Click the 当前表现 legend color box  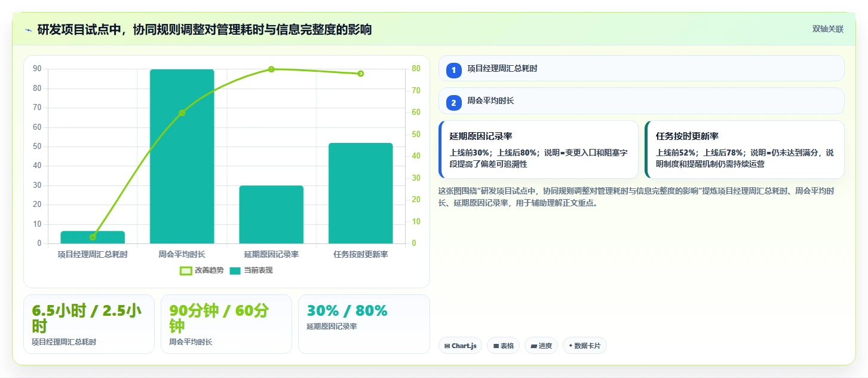click(x=235, y=271)
